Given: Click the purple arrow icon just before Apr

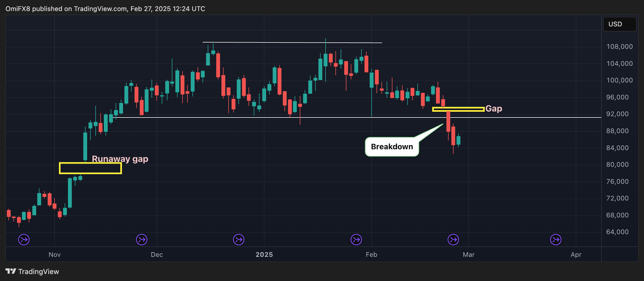Looking at the screenshot, I should point(556,240).
